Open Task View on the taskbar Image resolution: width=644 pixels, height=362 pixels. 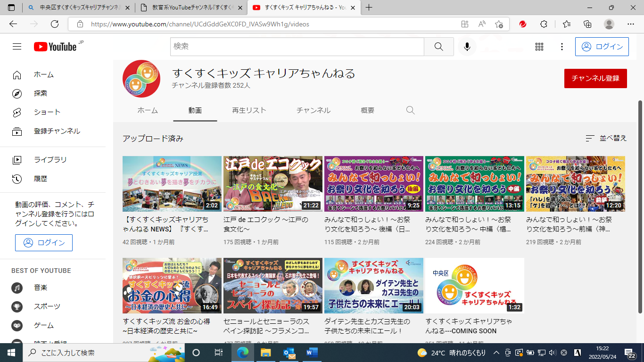coord(219,353)
